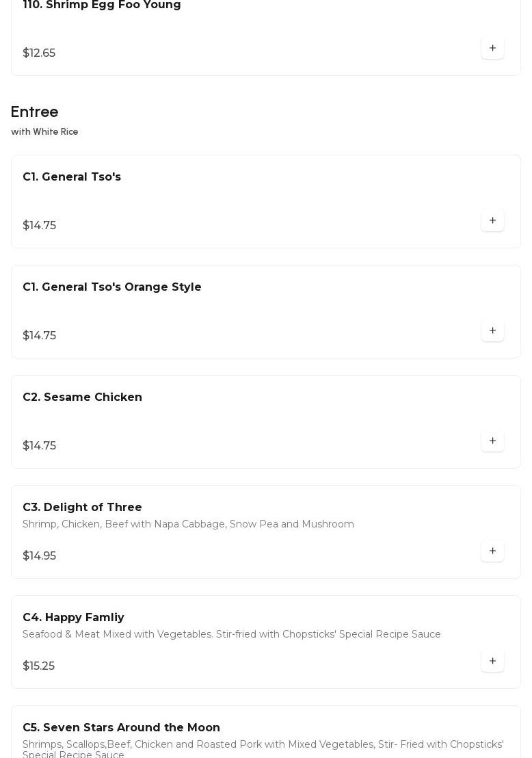The width and height of the screenshot is (532, 758).
Task: Click the Happy Famliy seafood description text
Action: click(232, 635)
